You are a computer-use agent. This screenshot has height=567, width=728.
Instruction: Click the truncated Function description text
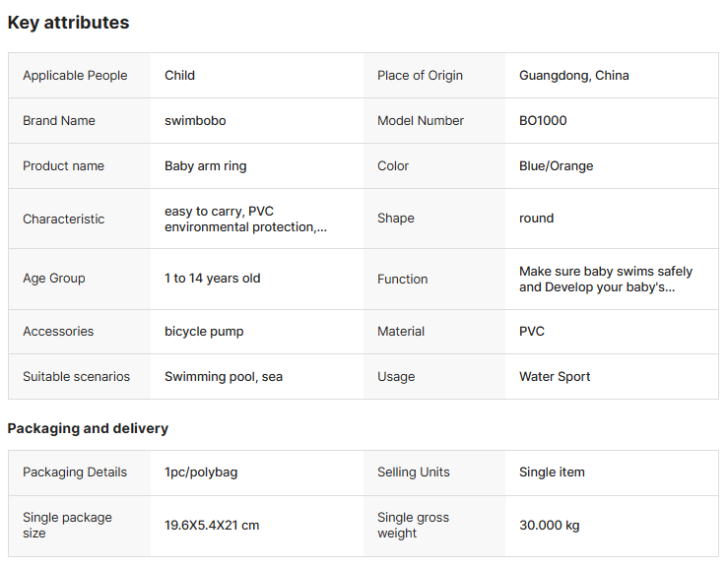pos(605,279)
